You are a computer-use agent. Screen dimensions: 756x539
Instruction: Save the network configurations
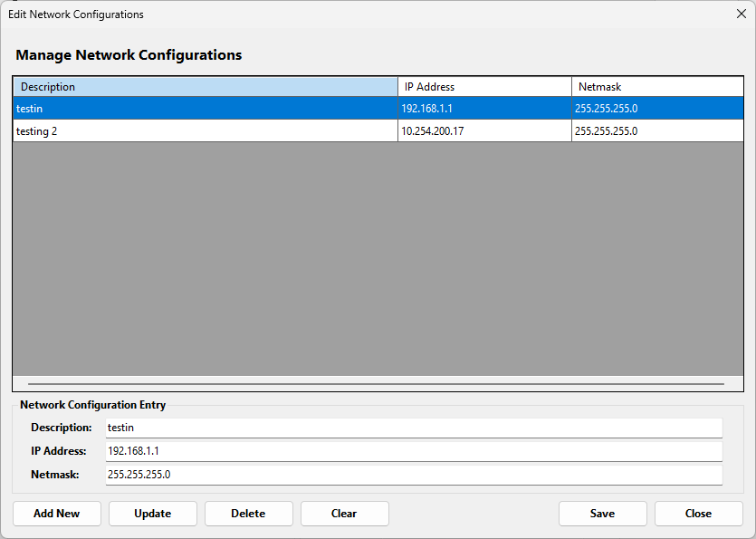tap(603, 514)
